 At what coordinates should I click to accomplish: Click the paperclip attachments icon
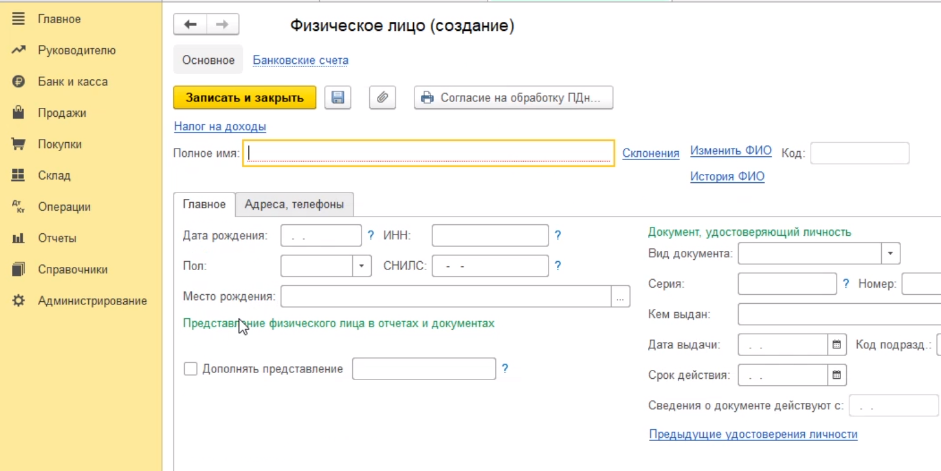[x=382, y=97]
